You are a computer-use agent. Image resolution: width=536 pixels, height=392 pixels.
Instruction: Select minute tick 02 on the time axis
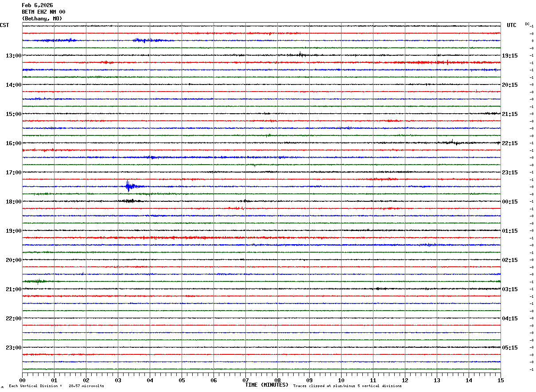coord(86,380)
